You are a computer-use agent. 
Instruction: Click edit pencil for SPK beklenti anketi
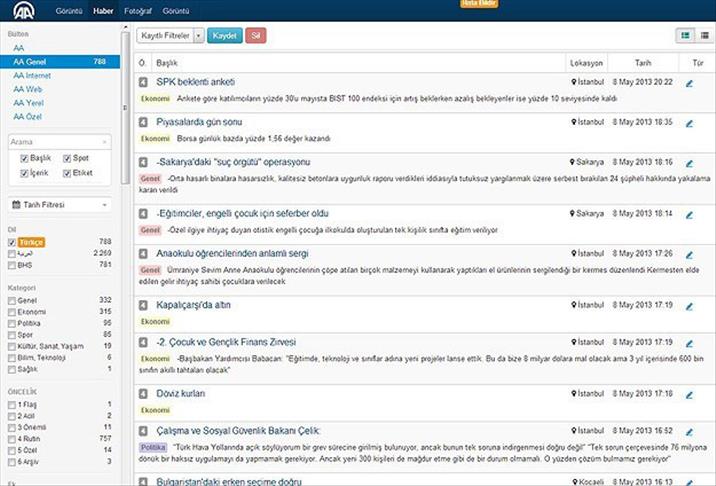click(689, 83)
